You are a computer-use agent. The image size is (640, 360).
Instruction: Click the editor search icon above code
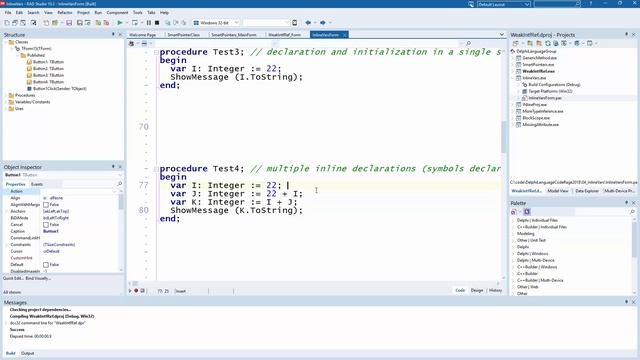pyautogui.click(x=468, y=43)
